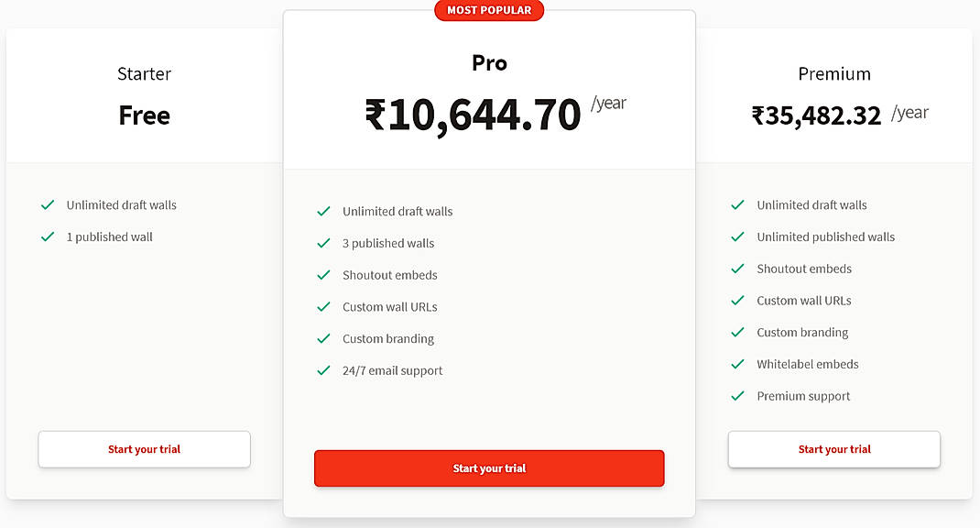
Task: Click the checkmark next to 1 published wall
Action: click(x=47, y=236)
